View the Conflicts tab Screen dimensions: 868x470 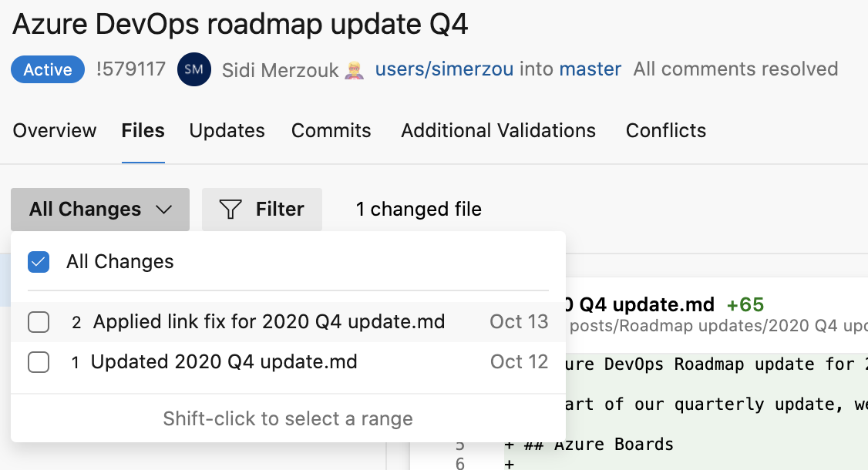[x=665, y=130]
